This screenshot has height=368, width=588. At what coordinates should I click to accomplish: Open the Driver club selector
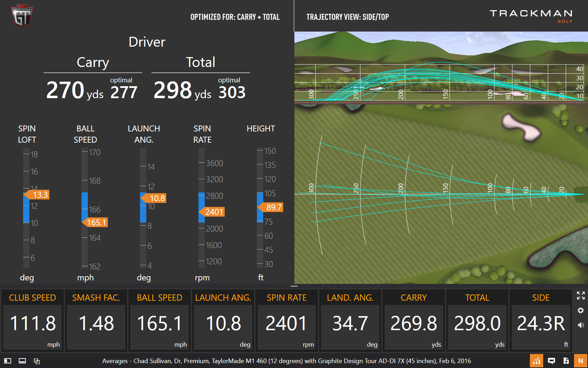[x=147, y=42]
